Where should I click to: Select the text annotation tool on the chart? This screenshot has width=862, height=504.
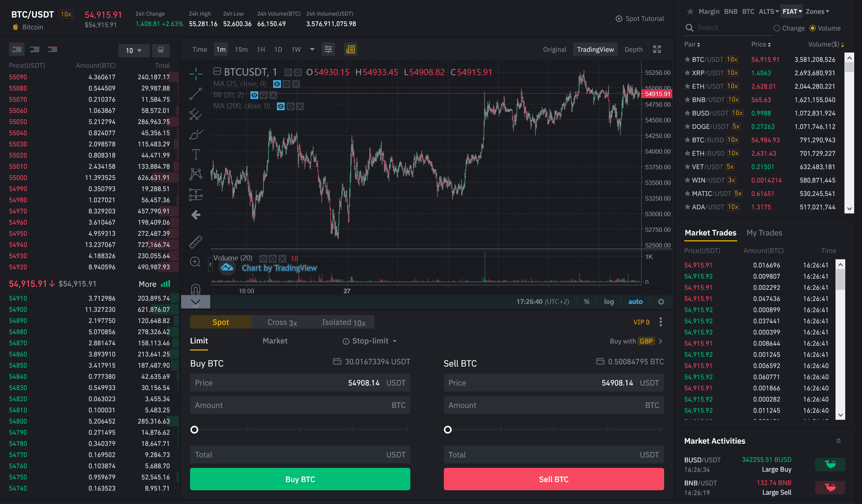(x=195, y=154)
